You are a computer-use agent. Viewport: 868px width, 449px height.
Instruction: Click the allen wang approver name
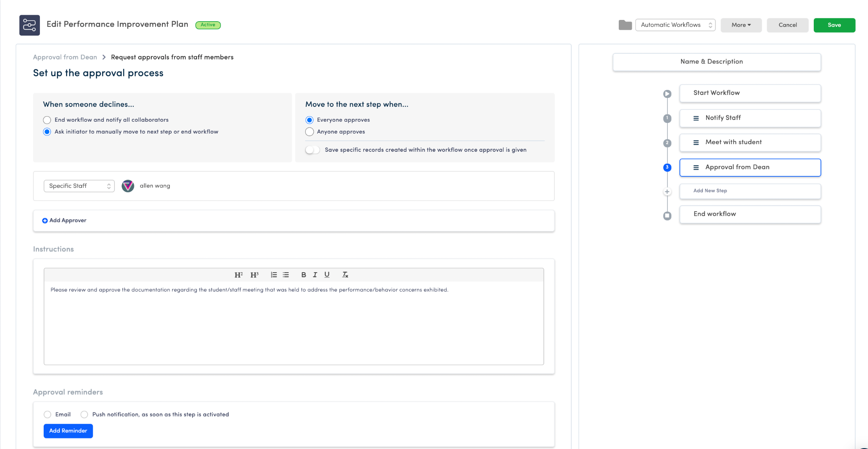coord(155,186)
